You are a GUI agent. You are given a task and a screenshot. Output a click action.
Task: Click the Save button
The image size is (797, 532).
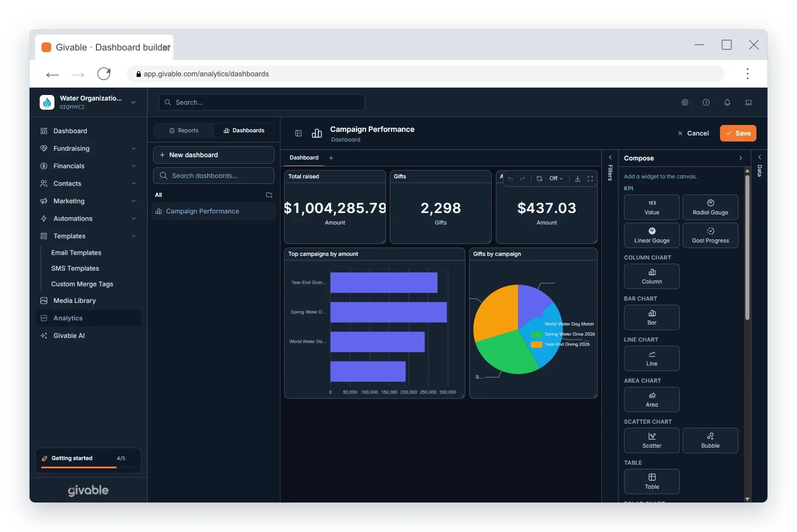(738, 133)
